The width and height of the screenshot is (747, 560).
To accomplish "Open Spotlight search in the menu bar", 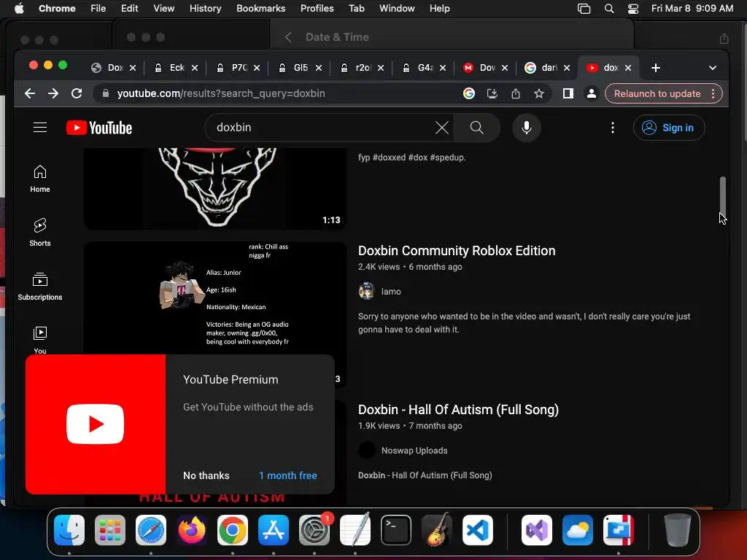I will click(x=609, y=9).
